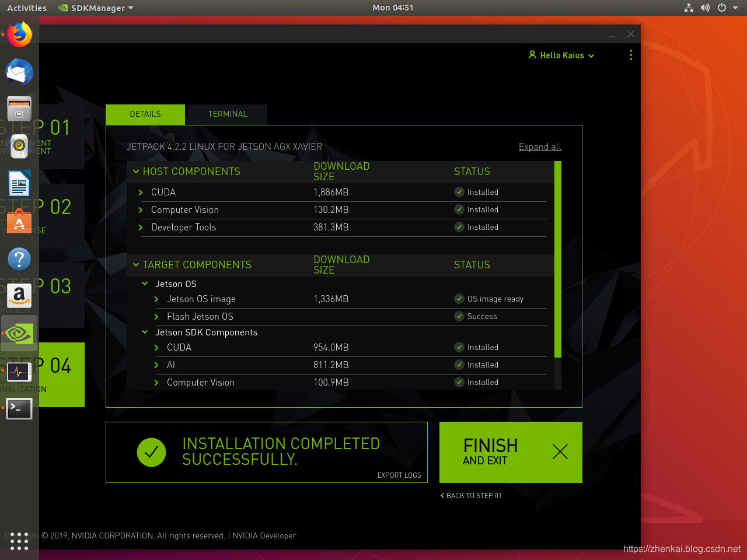The image size is (747, 560).
Task: Open the power system menu icon
Action: (x=722, y=8)
